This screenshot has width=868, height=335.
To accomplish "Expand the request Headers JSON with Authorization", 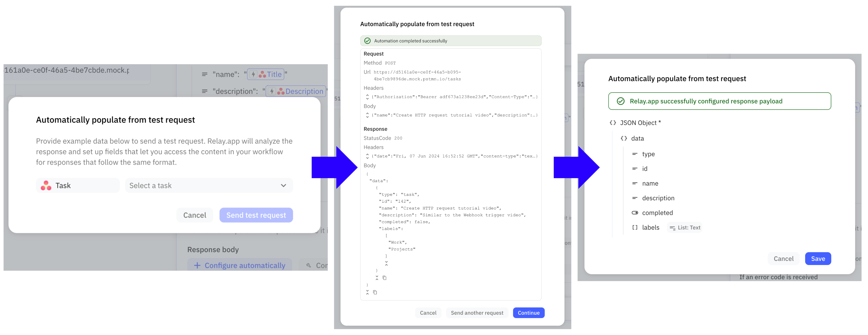I will (367, 97).
